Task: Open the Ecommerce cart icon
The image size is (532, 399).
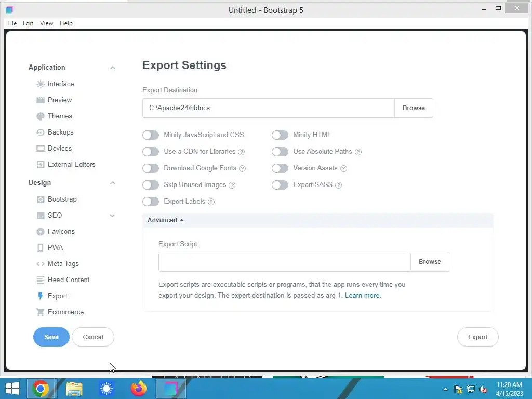Action: (x=41, y=312)
